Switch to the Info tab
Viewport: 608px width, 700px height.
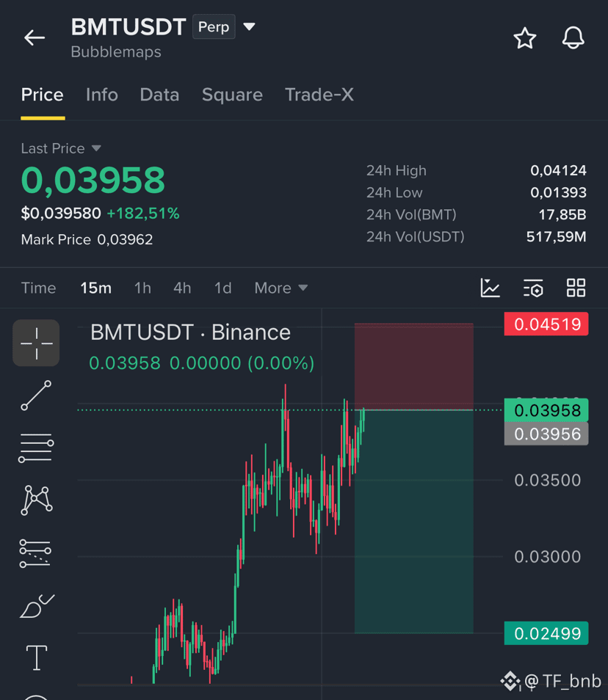(102, 95)
